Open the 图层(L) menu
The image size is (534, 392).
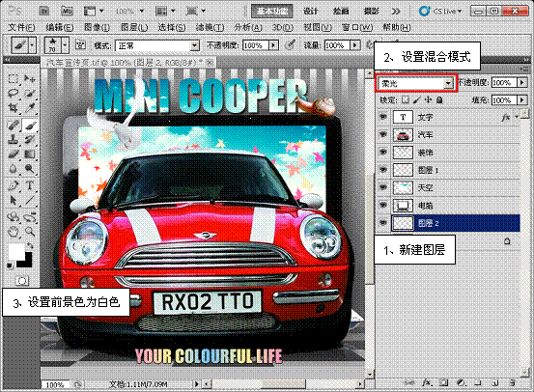(x=134, y=27)
